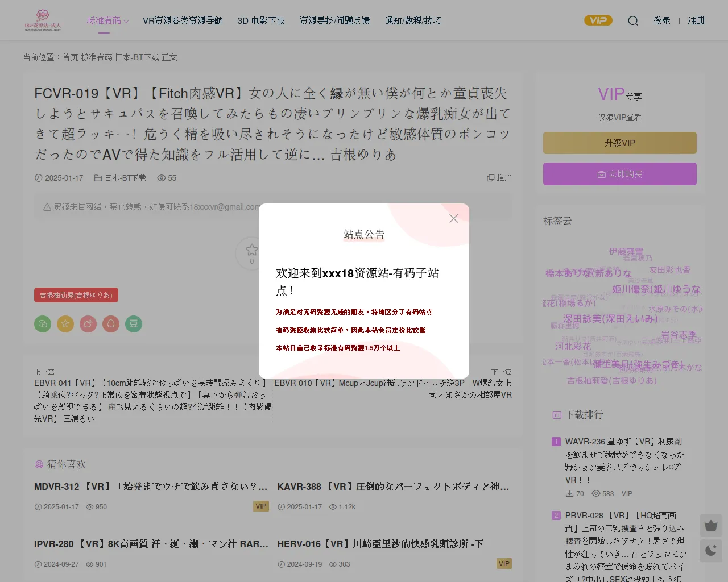Share via the green Douban icon
728x582 pixels.
point(134,324)
